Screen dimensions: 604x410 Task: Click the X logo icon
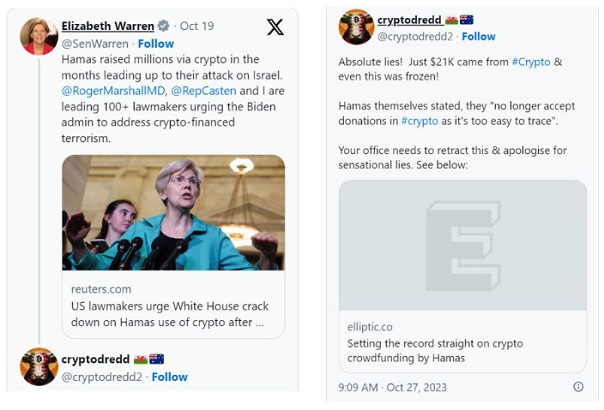[x=275, y=27]
